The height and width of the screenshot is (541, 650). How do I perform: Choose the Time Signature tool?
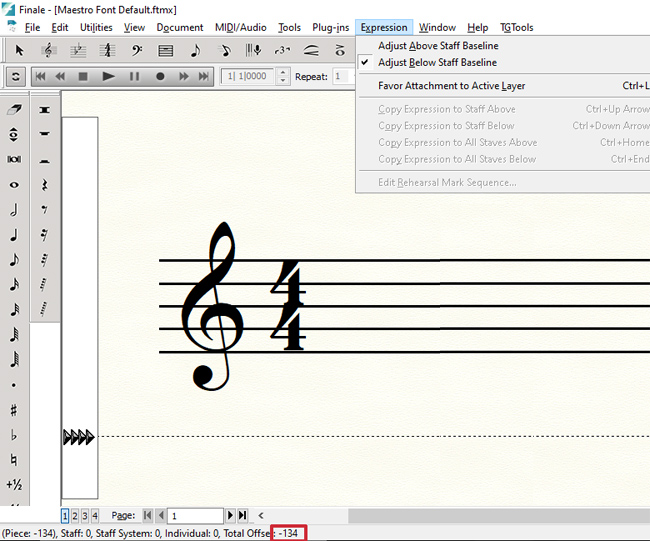coord(107,50)
